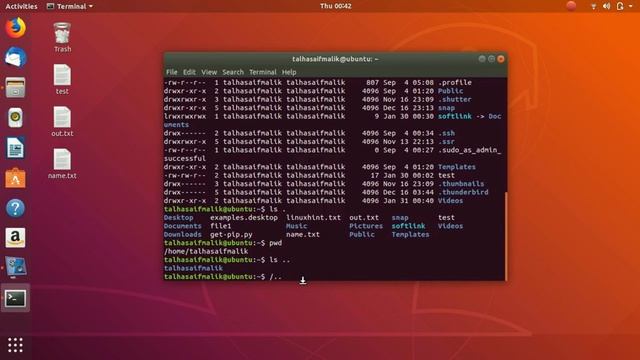Click 'Desktop' directory in ls output

tap(178, 218)
